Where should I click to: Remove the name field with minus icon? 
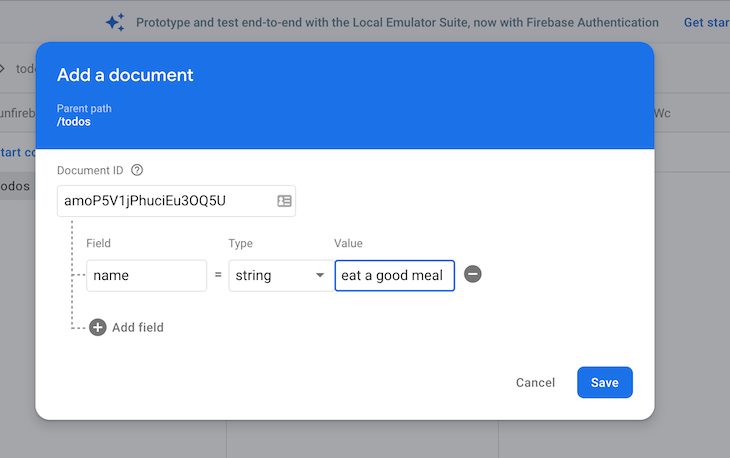(473, 274)
